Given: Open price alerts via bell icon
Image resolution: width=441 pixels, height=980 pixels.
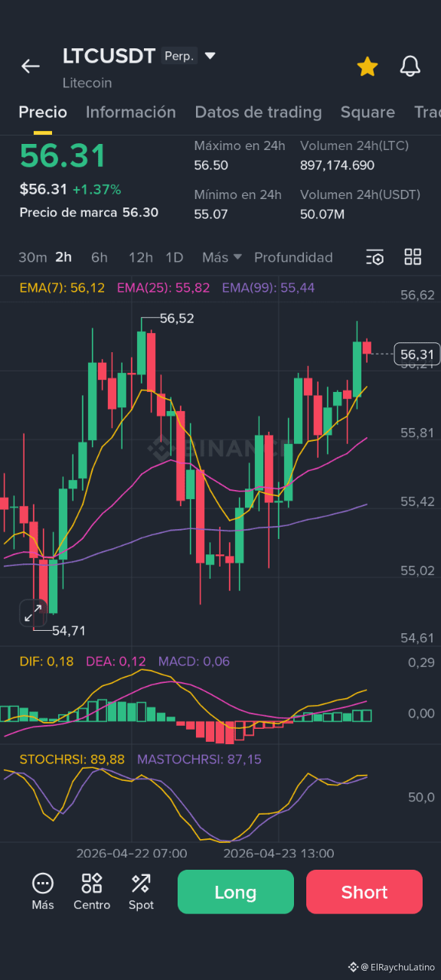Looking at the screenshot, I should click(x=410, y=66).
